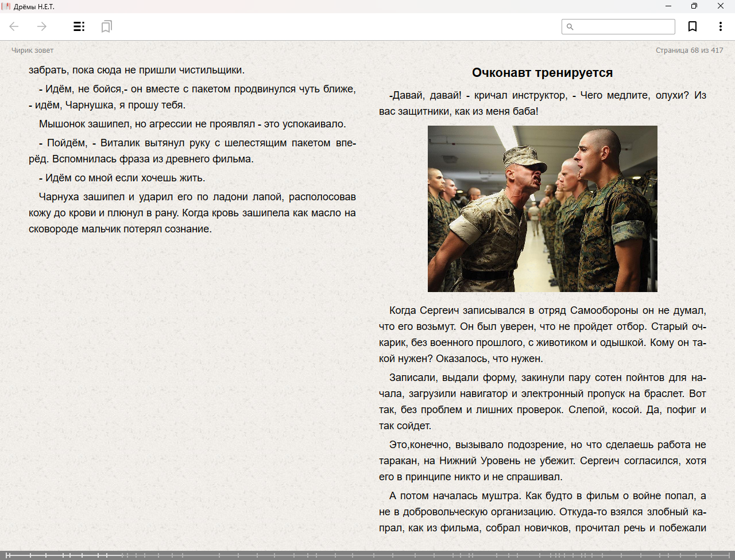This screenshot has width=735, height=560.
Task: Click the book app icon in title bar
Action: click(6, 6)
